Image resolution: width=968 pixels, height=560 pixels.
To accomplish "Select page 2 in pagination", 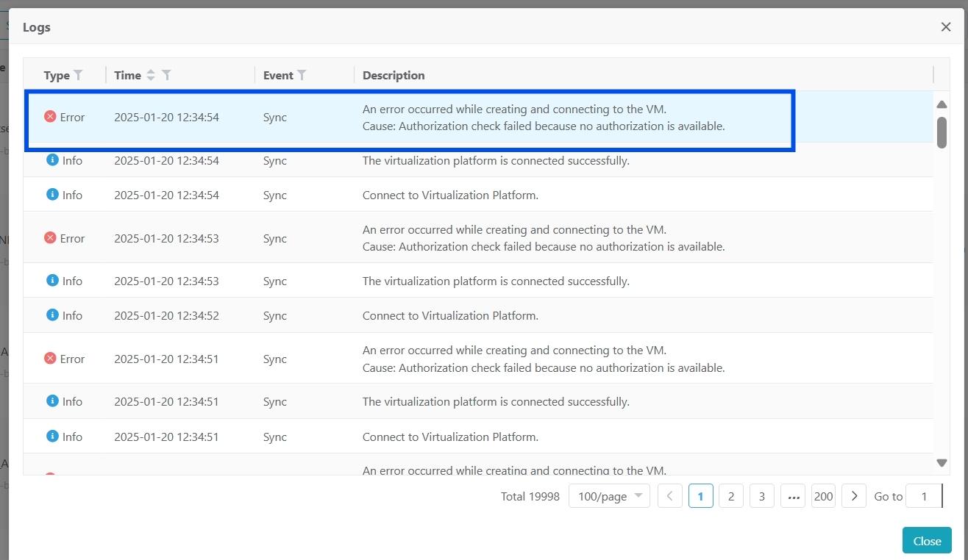I will (731, 496).
